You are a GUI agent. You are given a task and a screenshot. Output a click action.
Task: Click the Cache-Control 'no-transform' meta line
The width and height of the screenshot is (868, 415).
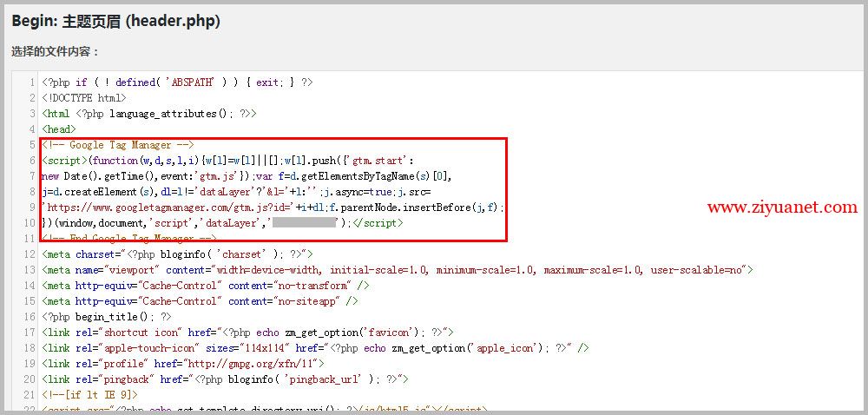click(x=206, y=286)
